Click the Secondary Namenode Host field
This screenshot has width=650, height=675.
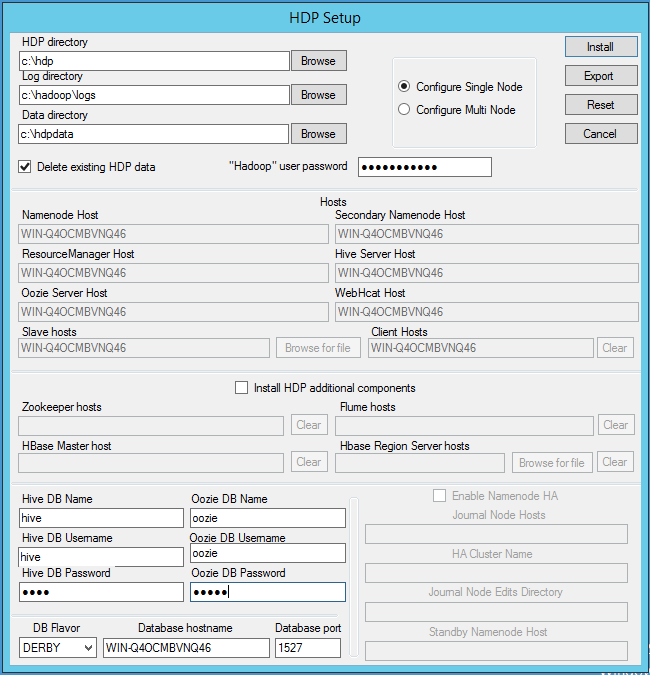(x=487, y=234)
